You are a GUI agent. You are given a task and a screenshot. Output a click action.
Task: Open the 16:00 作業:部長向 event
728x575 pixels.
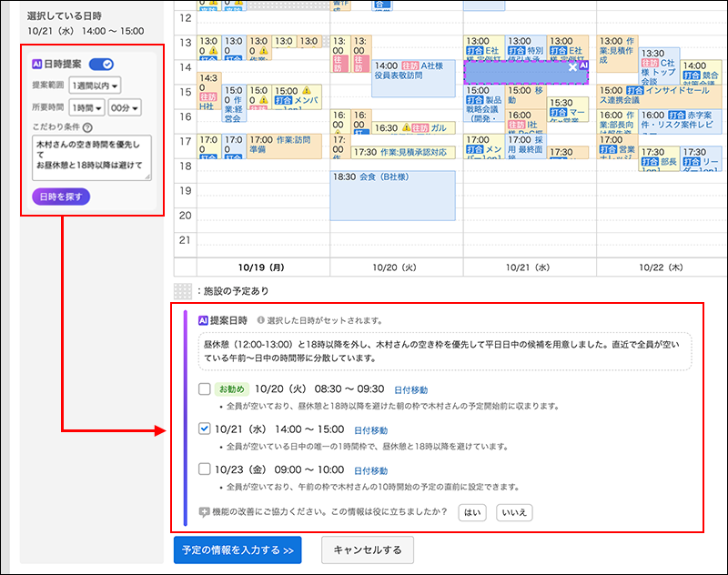[617, 122]
